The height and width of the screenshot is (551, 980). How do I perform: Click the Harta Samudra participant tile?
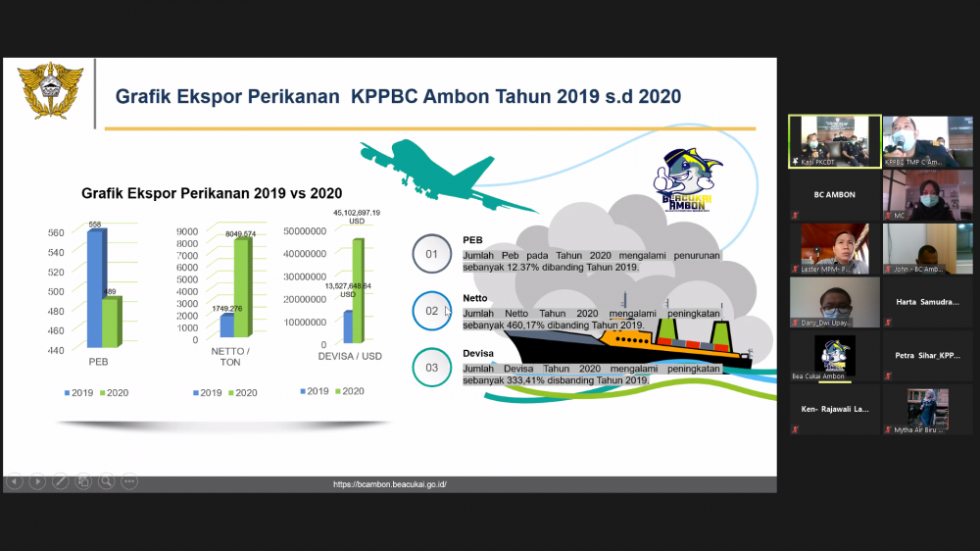(x=927, y=302)
